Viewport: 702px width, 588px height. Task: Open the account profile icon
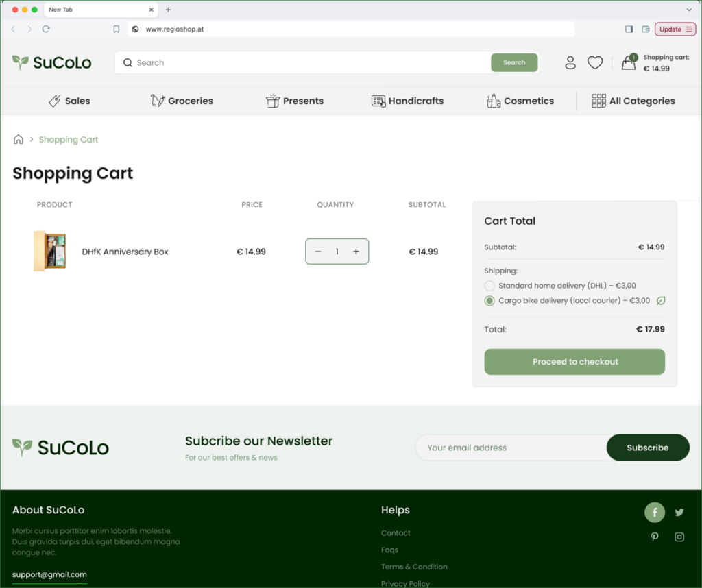[x=570, y=62]
